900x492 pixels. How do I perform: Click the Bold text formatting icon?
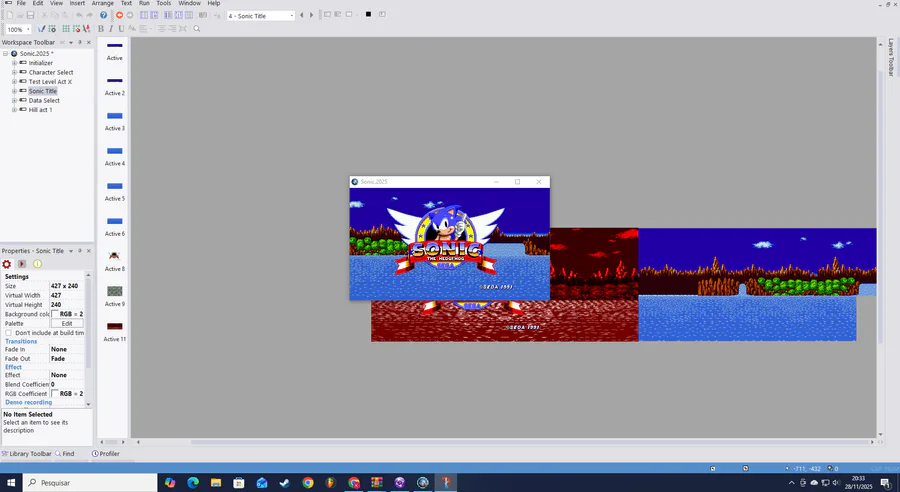point(100,29)
